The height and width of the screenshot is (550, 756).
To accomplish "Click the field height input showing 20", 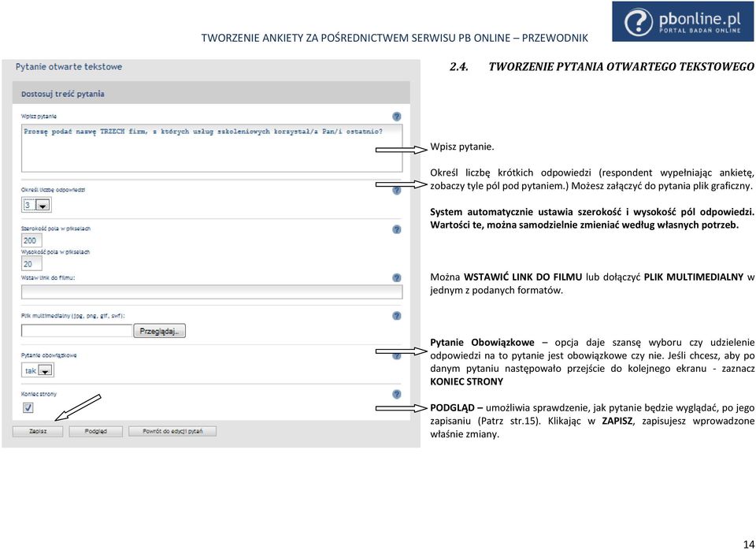I will pyautogui.click(x=31, y=264).
